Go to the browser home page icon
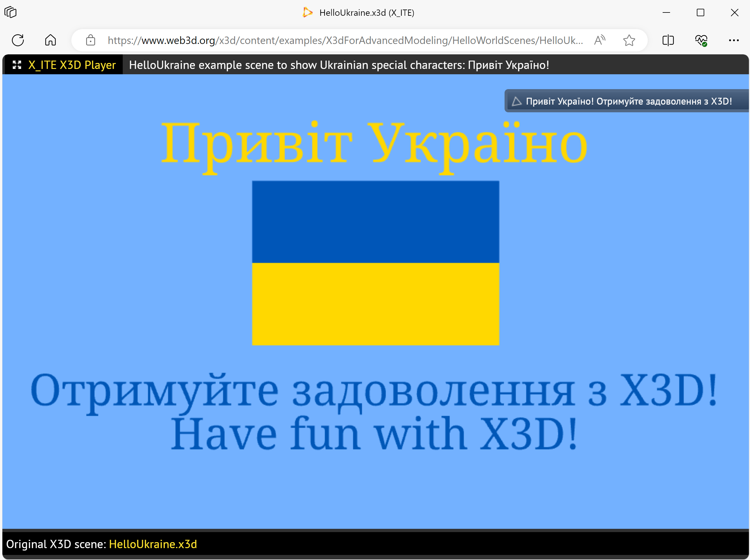Screen dimensions: 750x560 (51, 40)
